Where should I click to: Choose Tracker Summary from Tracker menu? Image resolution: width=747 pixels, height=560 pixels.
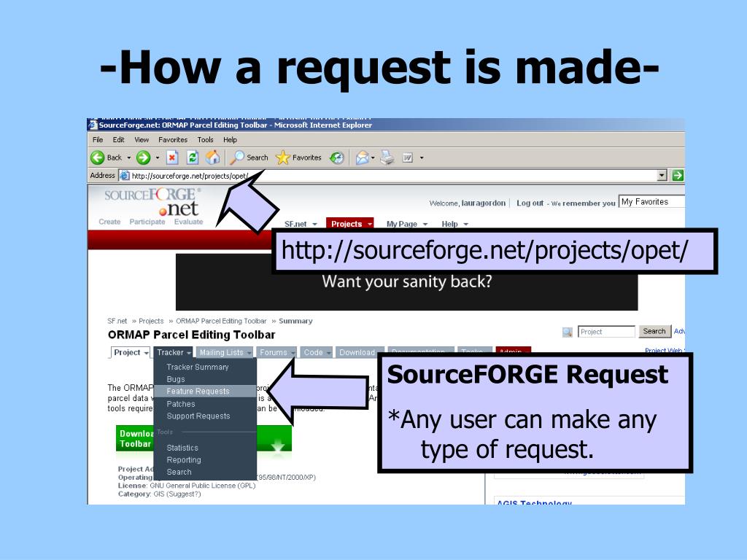pyautogui.click(x=198, y=367)
